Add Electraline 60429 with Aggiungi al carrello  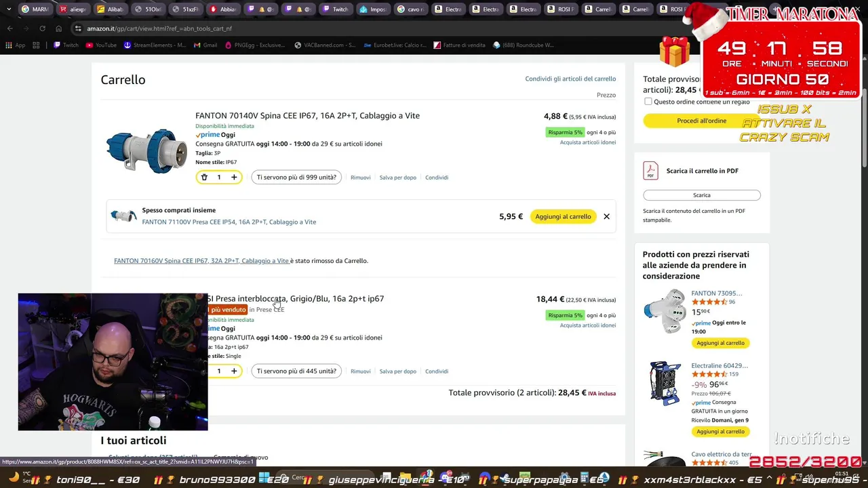click(720, 432)
